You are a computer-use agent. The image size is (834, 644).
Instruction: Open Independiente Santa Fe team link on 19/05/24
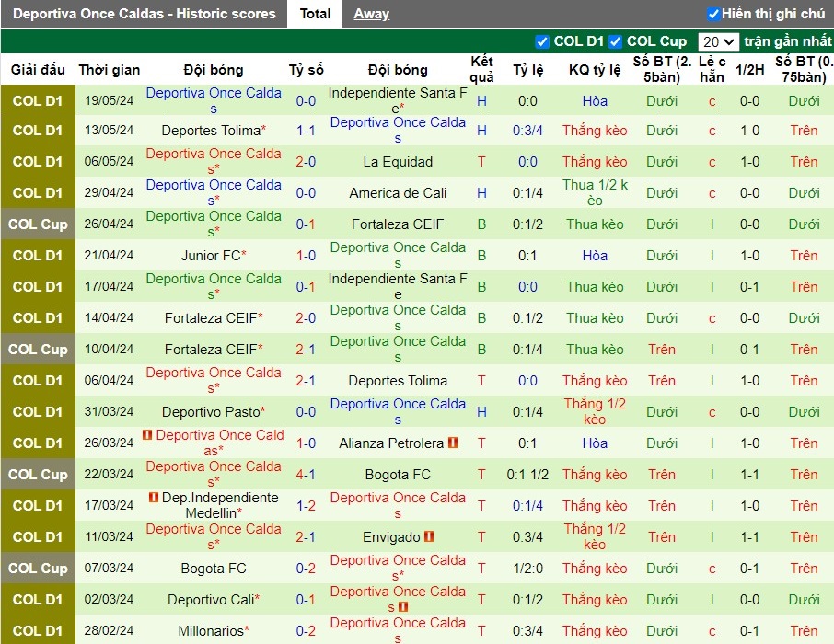pyautogui.click(x=398, y=100)
